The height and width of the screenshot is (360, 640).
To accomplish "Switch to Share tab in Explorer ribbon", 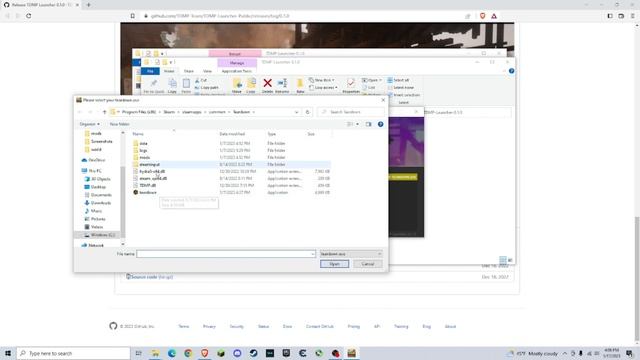I will point(189,71).
